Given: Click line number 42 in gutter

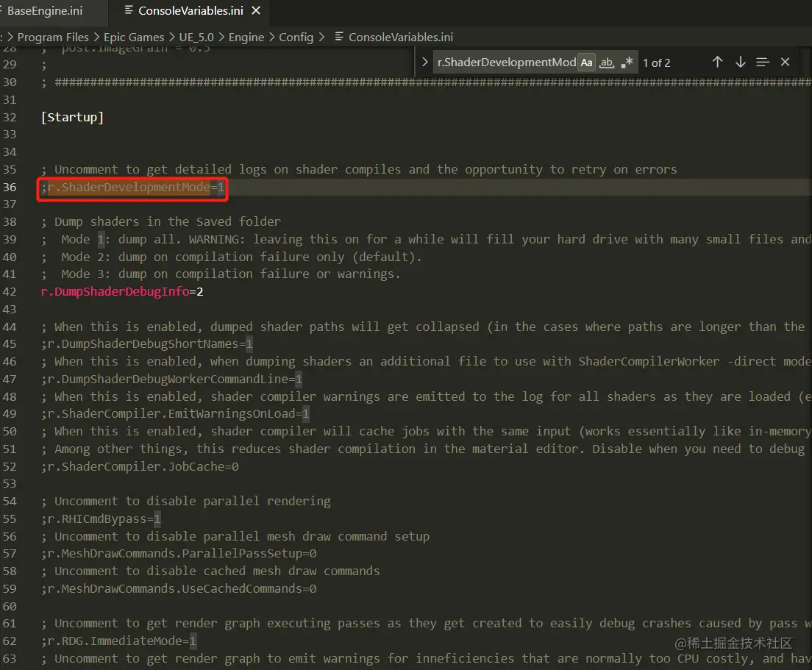Looking at the screenshot, I should click(x=10, y=291).
